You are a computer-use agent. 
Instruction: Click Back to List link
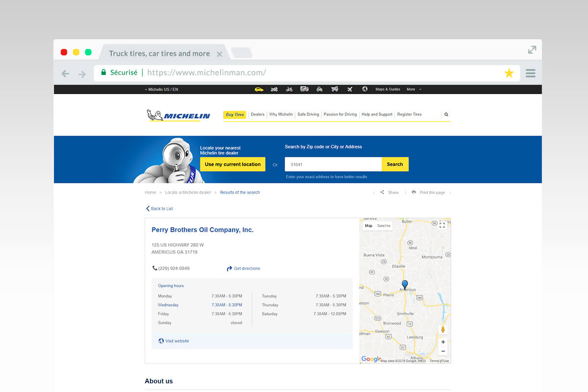pyautogui.click(x=159, y=209)
